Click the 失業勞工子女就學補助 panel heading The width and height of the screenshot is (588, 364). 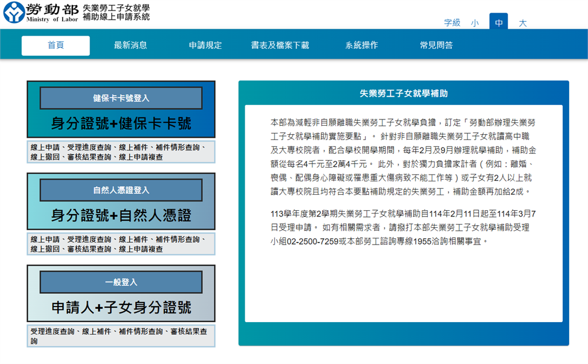coord(404,94)
